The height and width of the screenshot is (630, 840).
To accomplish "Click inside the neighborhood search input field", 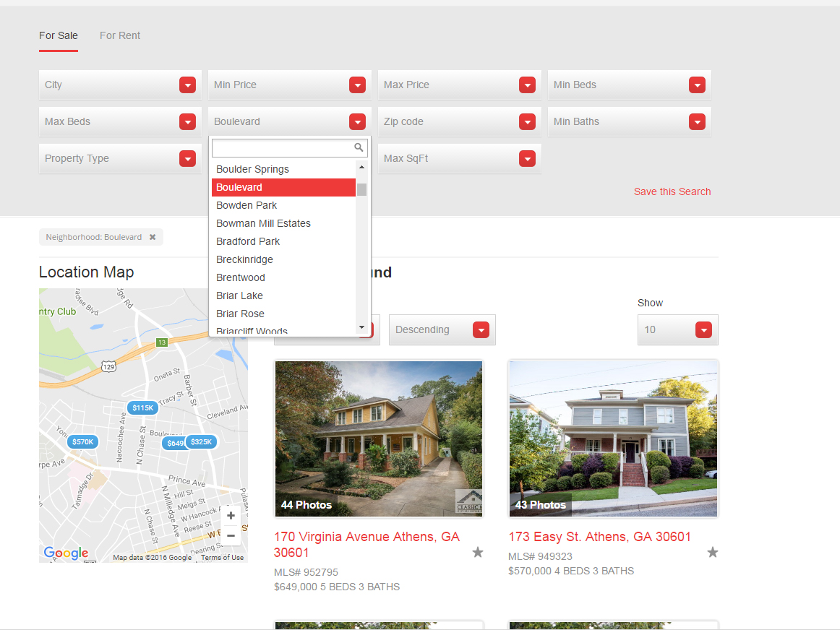I will pos(282,147).
